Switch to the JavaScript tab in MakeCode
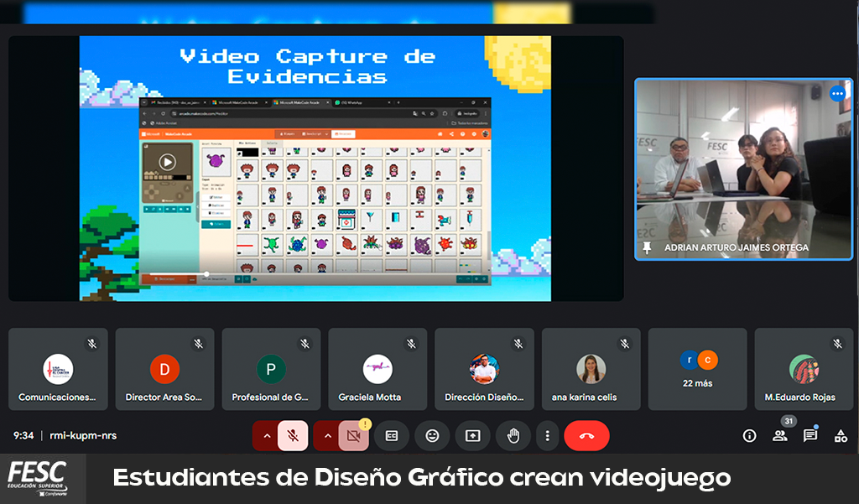This screenshot has height=504, width=859. (x=314, y=133)
